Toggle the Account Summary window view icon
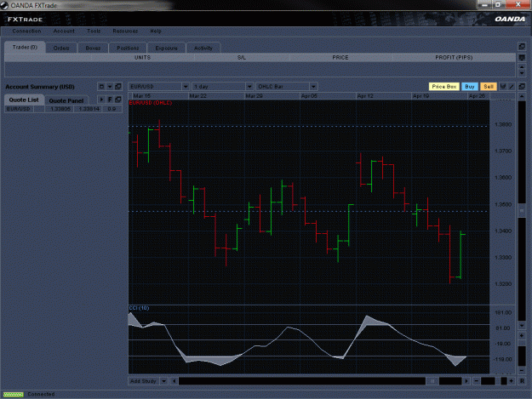The width and height of the screenshot is (532, 399). pos(101,87)
